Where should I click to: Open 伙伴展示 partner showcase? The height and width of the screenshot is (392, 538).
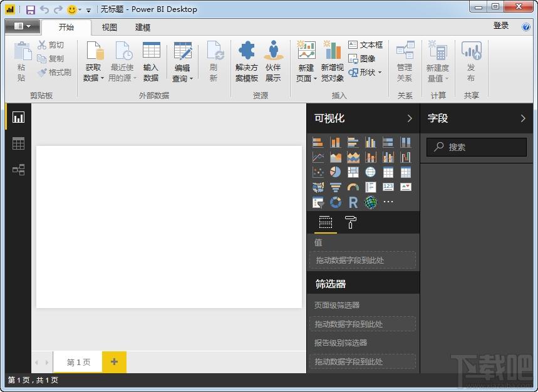click(274, 61)
